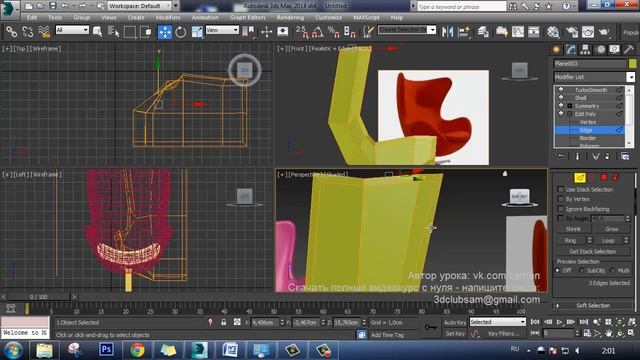Click the Edge sub-object selection icon
Viewport: 640px width, 360px height.
[580, 177]
